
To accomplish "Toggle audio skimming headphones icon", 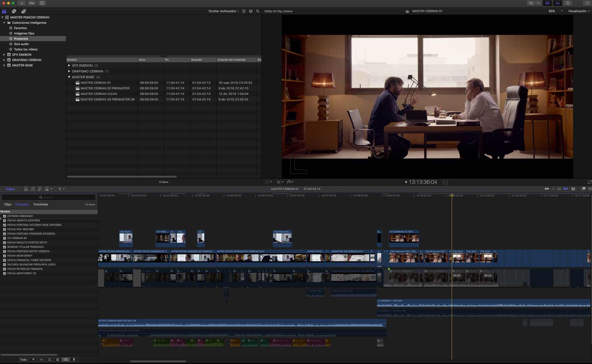I will coord(559,189).
